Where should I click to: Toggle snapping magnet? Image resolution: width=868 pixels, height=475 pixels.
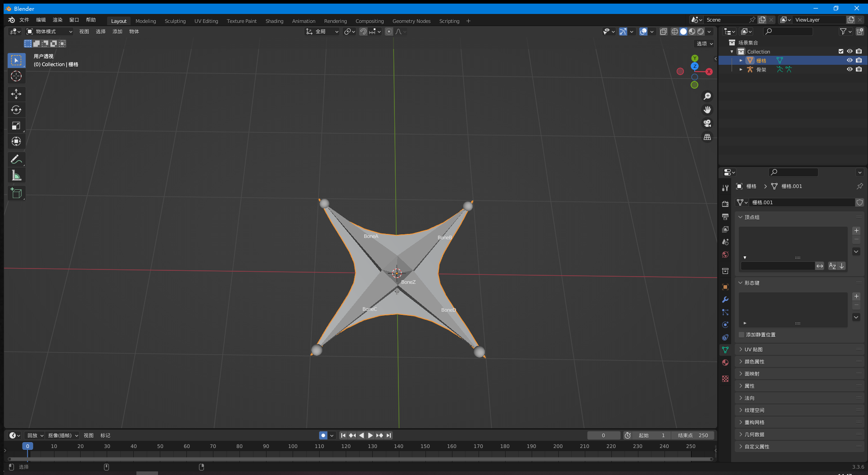(x=363, y=31)
